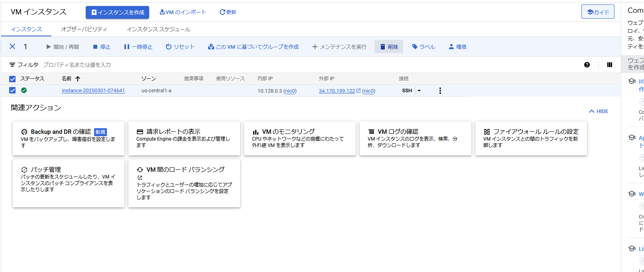Open 権限 for the selected instance

pos(457,47)
